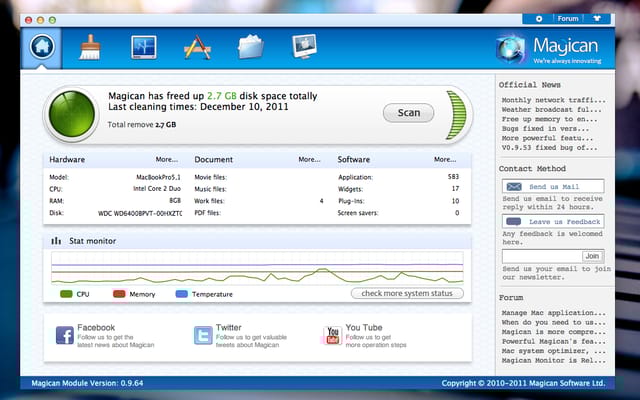
Task: Open the Forum link in title bar
Action: (x=568, y=19)
